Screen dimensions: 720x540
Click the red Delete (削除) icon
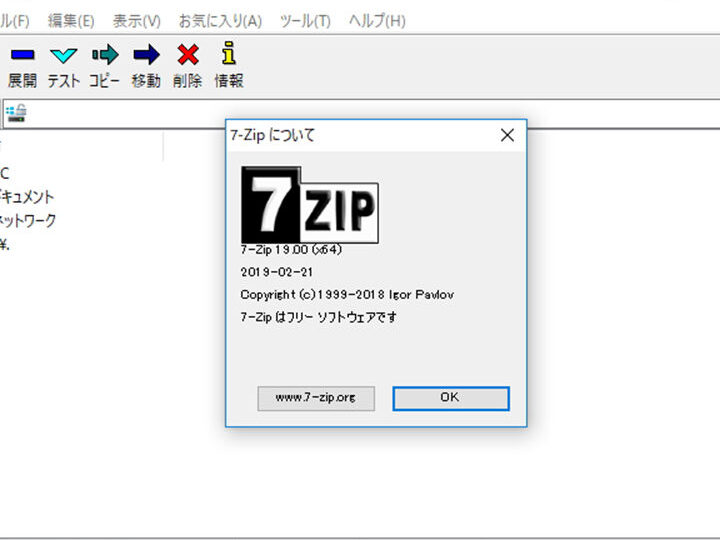tap(187, 56)
